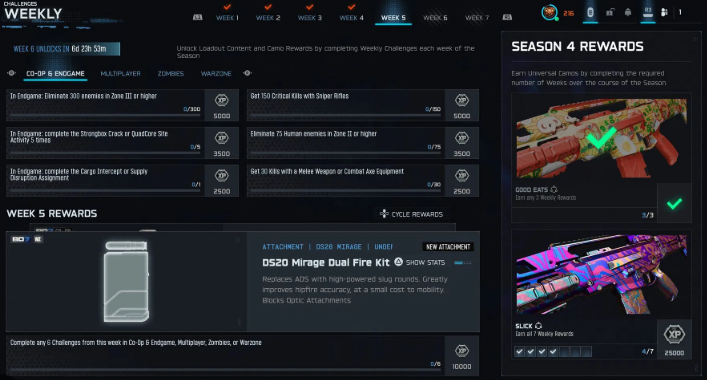
Task: Select the Week 2 tab
Action: [x=268, y=18]
